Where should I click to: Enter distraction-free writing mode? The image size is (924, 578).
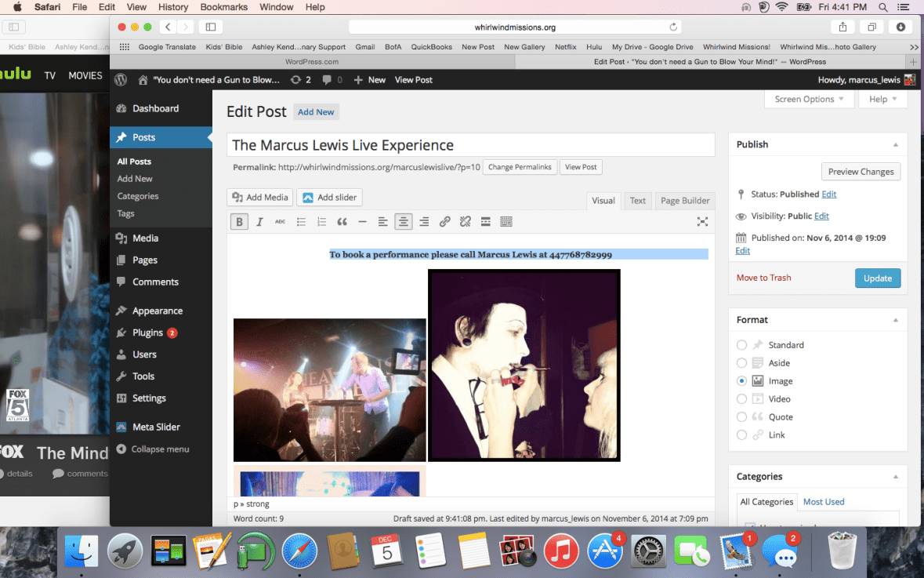tap(703, 221)
